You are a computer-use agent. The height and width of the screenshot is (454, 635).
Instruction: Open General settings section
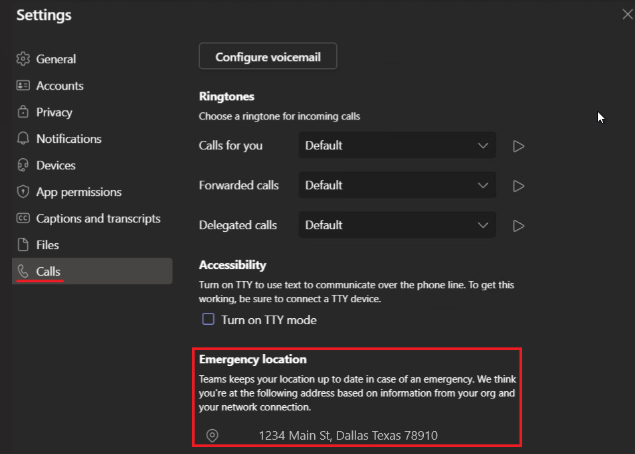pyautogui.click(x=92, y=59)
